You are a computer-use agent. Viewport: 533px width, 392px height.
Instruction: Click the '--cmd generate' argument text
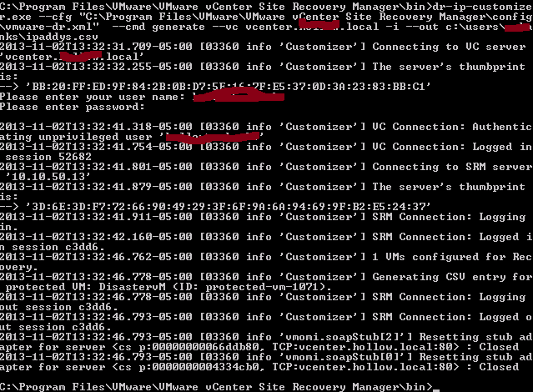[158, 27]
